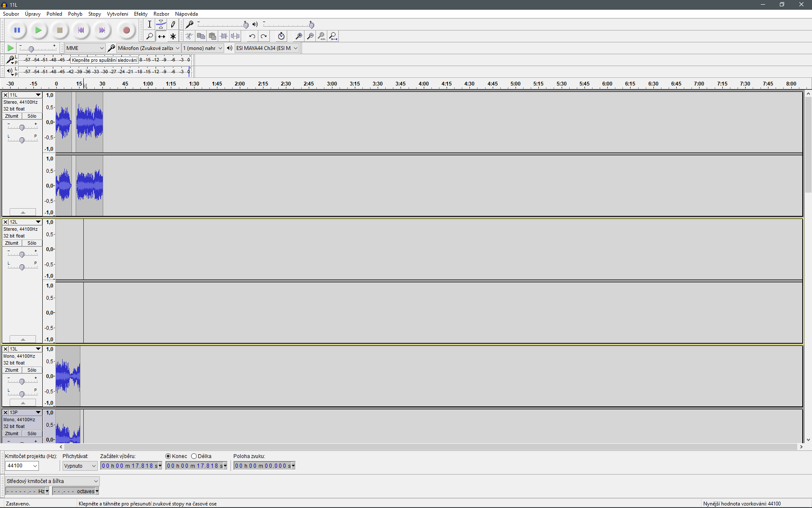812x508 pixels.
Task: Open the Pohled menu
Action: (x=54, y=14)
